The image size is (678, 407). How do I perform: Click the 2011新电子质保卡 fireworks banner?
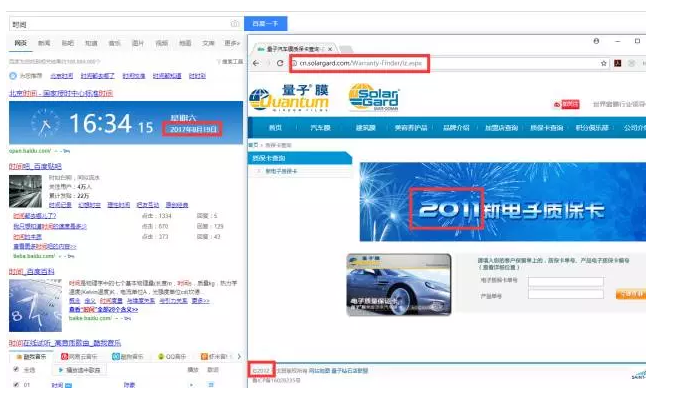click(503, 202)
